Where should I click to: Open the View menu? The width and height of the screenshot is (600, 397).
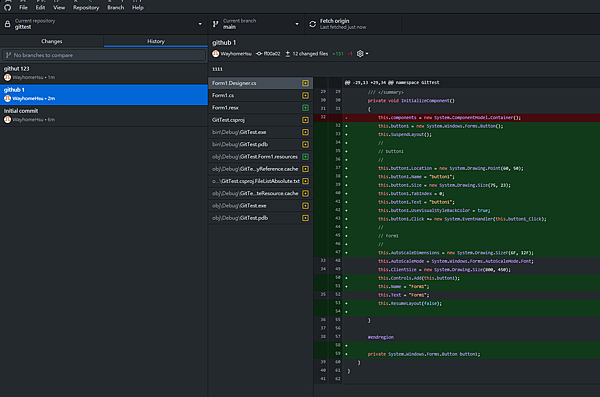[x=59, y=7]
